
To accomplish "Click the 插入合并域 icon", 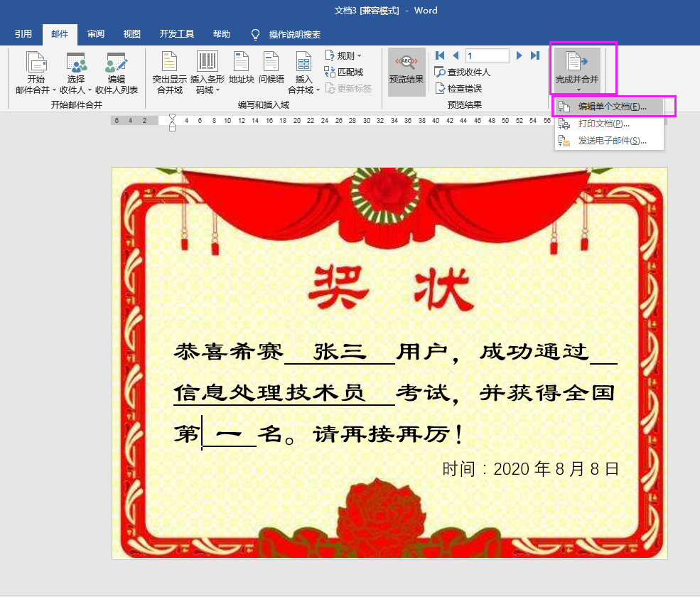I will (303, 70).
